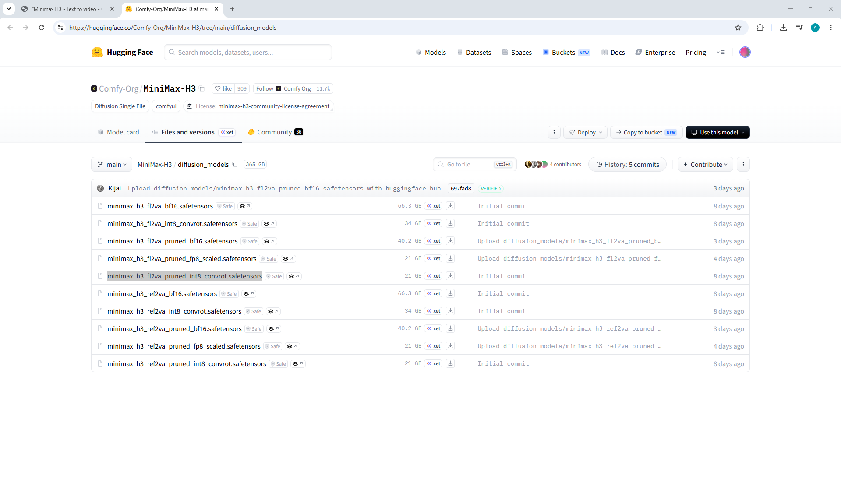Open the Community tab
Image resolution: width=841 pixels, height=504 pixels.
(x=276, y=132)
